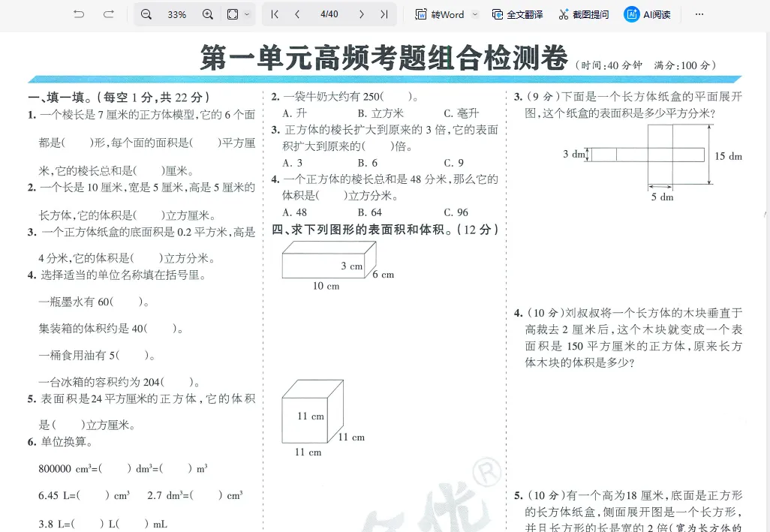Expand the 转Word dropdown arrow
The image size is (770, 532).
pyautogui.click(x=475, y=14)
